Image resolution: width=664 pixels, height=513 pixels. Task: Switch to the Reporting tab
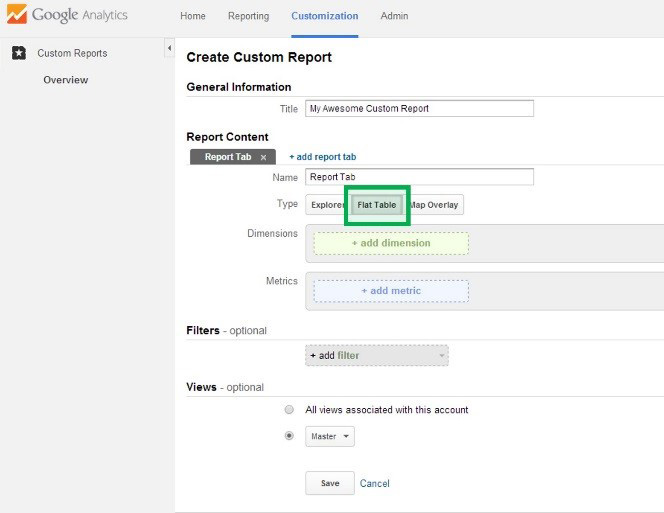coord(248,16)
